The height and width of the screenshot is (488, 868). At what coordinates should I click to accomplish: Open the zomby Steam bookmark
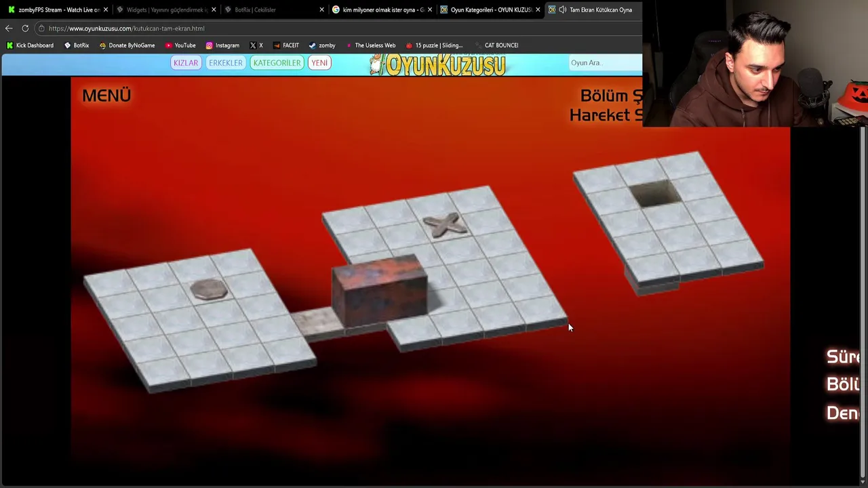click(322, 45)
